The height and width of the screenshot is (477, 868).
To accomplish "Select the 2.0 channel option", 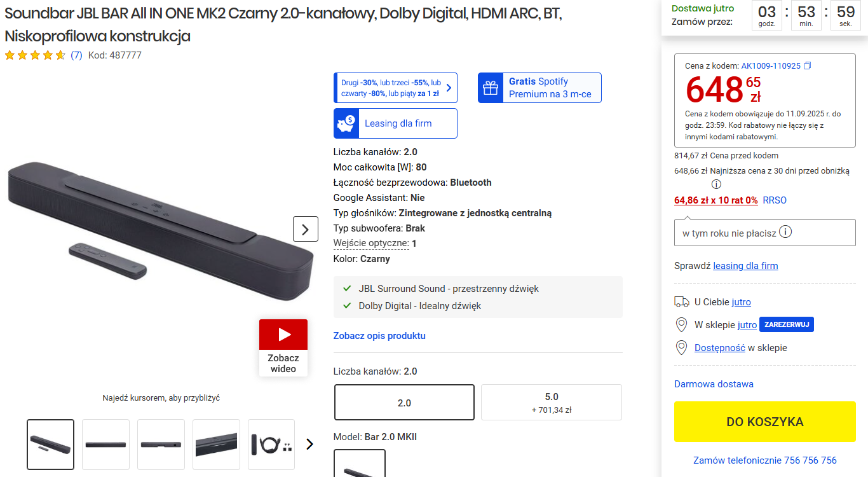I will (404, 403).
